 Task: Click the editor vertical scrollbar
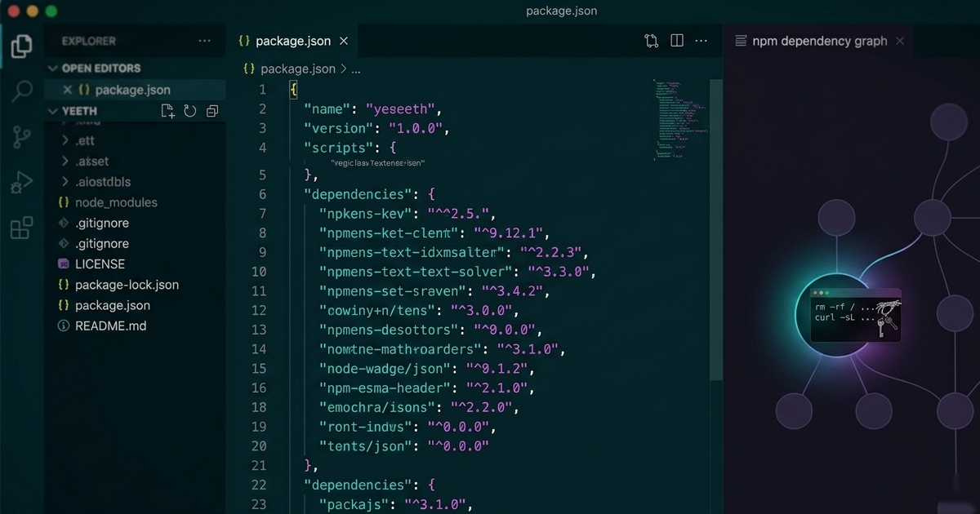[716, 228]
